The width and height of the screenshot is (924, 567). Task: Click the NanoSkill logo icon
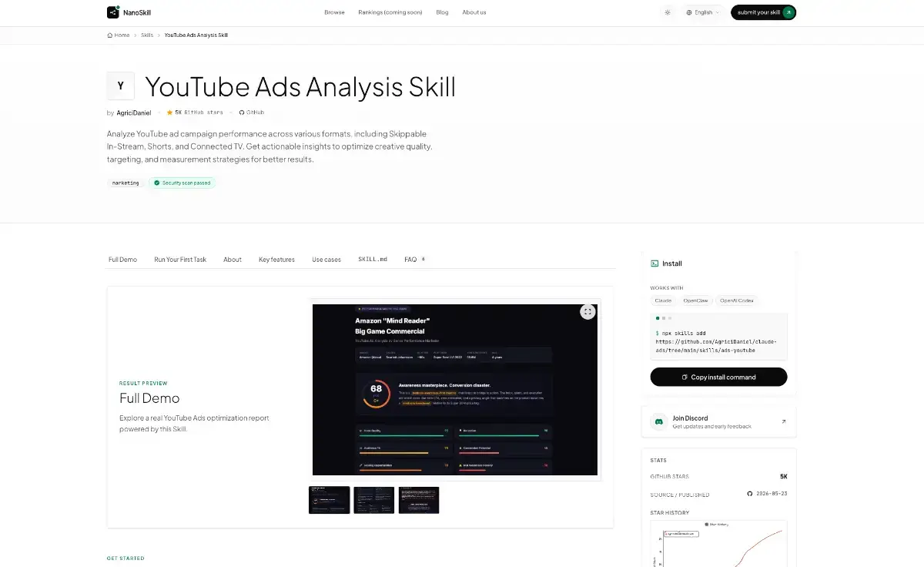[113, 12]
